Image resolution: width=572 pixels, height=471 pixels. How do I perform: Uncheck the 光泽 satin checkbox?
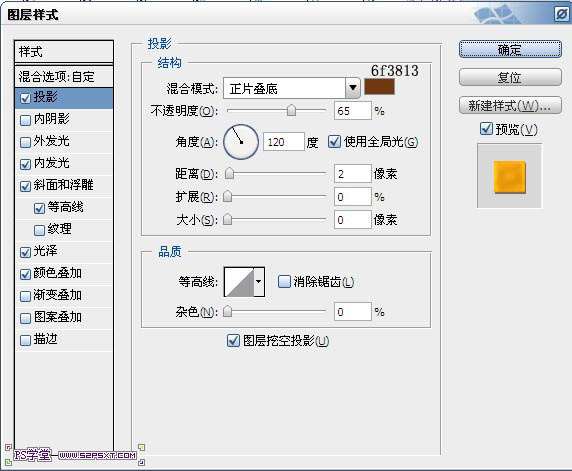(x=25, y=252)
